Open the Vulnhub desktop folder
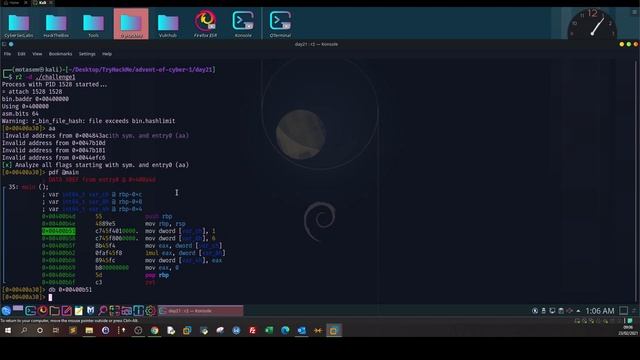640x360 pixels. pos(168,25)
